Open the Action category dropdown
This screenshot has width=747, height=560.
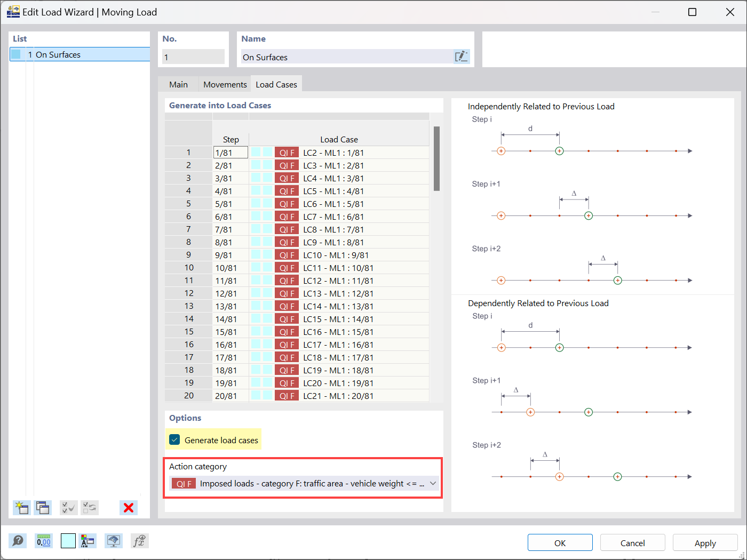pyautogui.click(x=433, y=483)
